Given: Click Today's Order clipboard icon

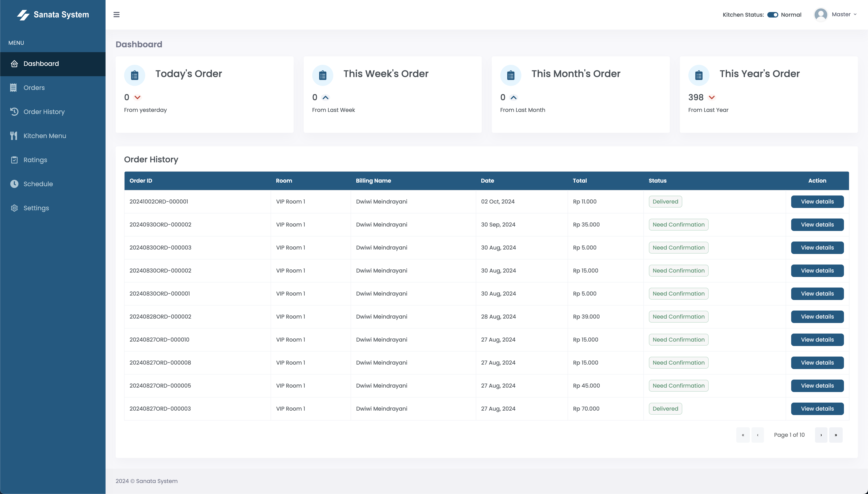Looking at the screenshot, I should coord(135,75).
